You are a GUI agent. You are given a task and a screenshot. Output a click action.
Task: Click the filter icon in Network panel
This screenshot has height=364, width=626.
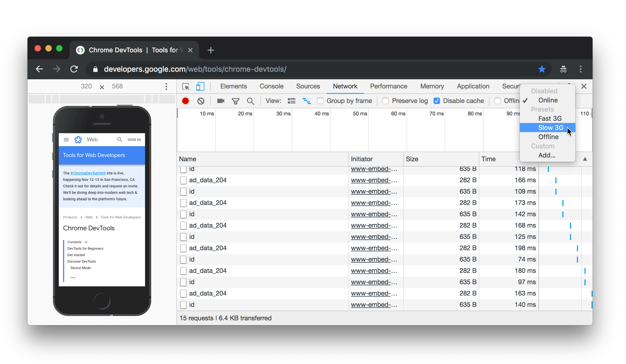pos(235,101)
